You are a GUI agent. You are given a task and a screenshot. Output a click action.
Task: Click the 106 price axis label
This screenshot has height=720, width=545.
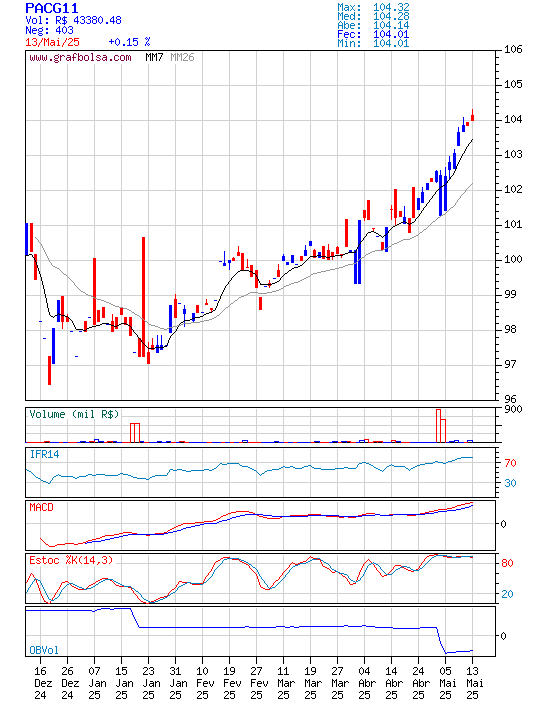[513, 49]
